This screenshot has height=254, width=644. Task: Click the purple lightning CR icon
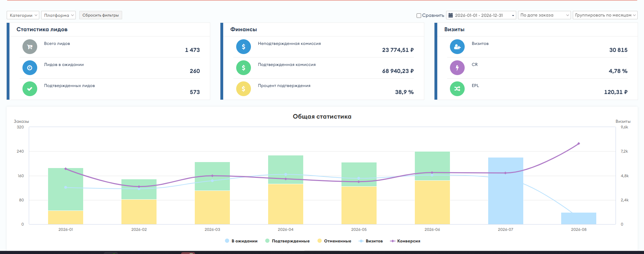(457, 68)
